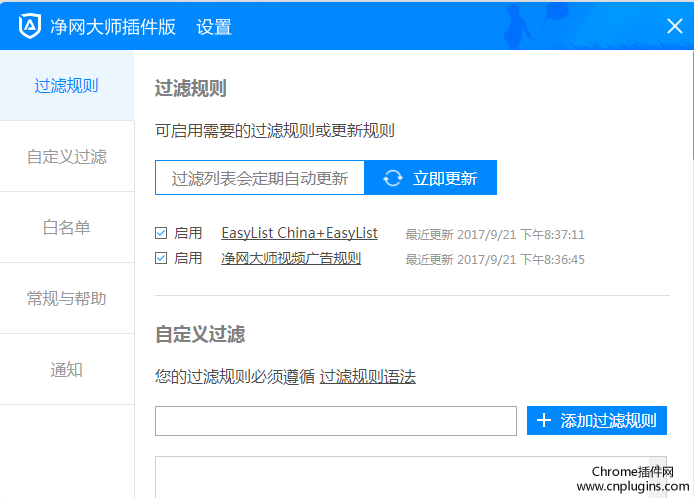Click timestamp 下午8:37:11 update text

point(495,234)
